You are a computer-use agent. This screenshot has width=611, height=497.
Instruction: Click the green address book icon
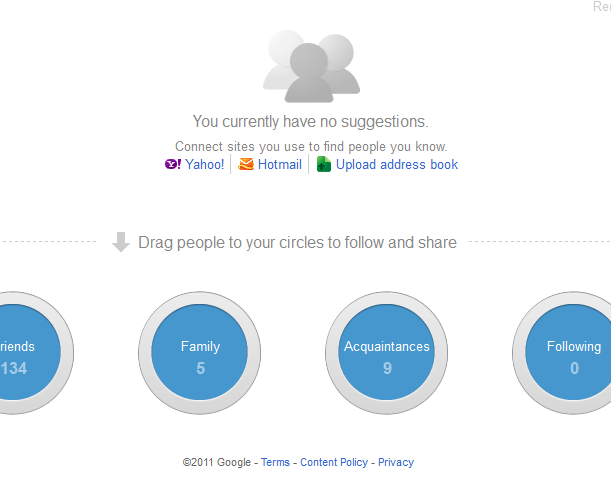point(324,165)
